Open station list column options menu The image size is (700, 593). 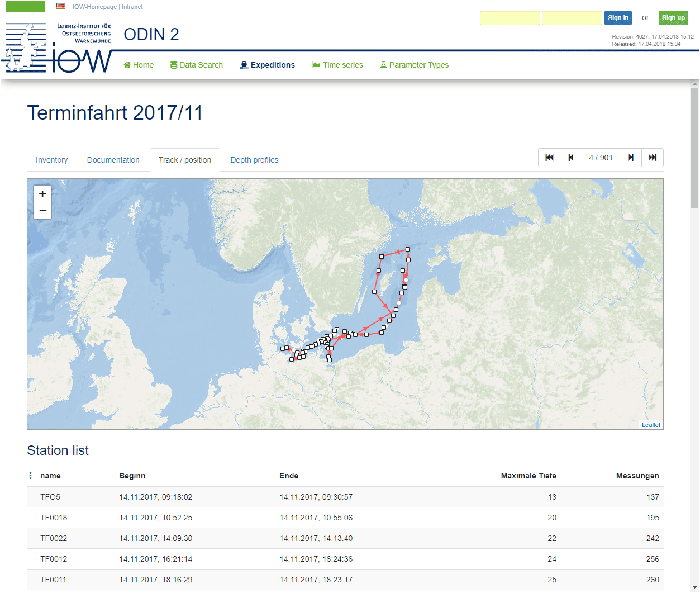31,476
